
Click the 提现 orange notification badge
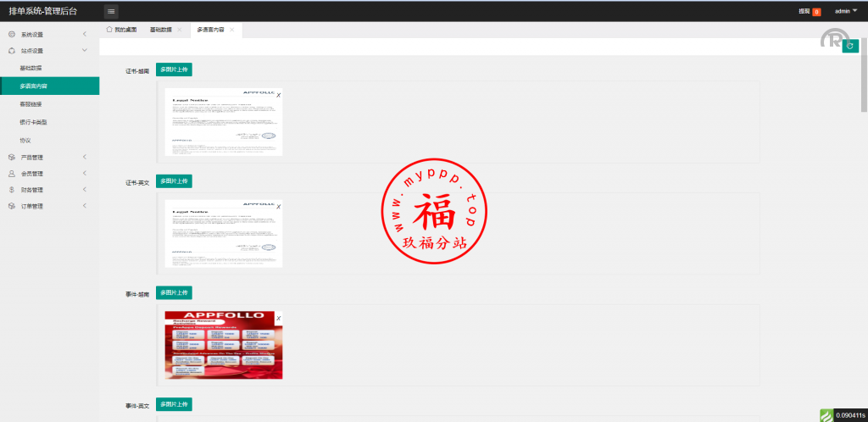(x=816, y=12)
